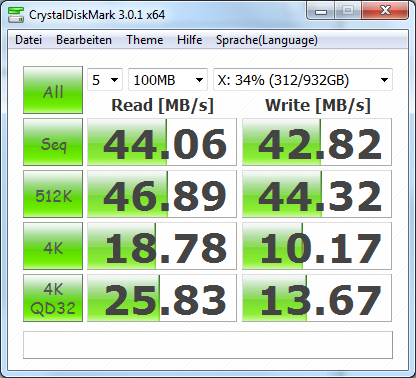Minimize the CrystalDiskMark window
The image size is (416, 378).
pos(321,11)
